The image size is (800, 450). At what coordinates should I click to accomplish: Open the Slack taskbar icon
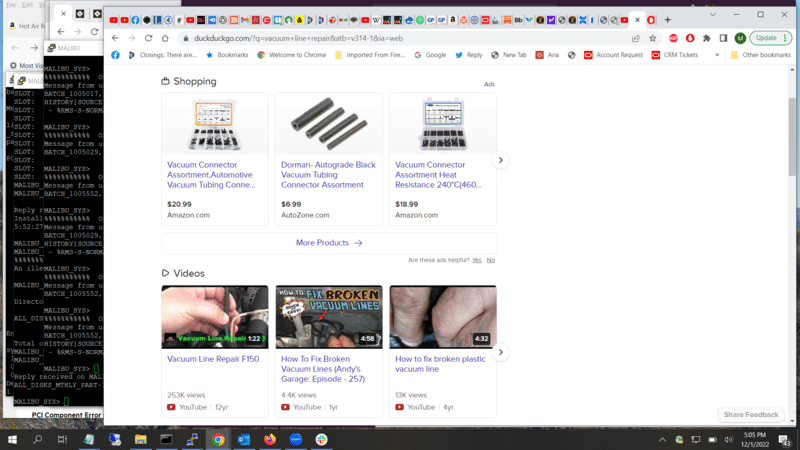tap(321, 439)
